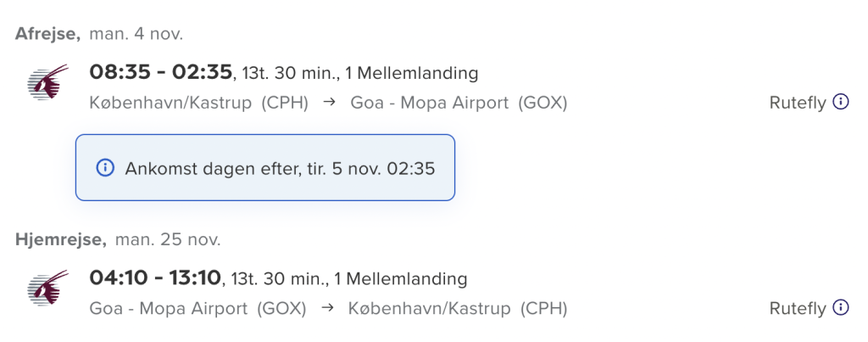Click the return 1 Mellemlanding text
The image size is (868, 342).
tap(400, 278)
